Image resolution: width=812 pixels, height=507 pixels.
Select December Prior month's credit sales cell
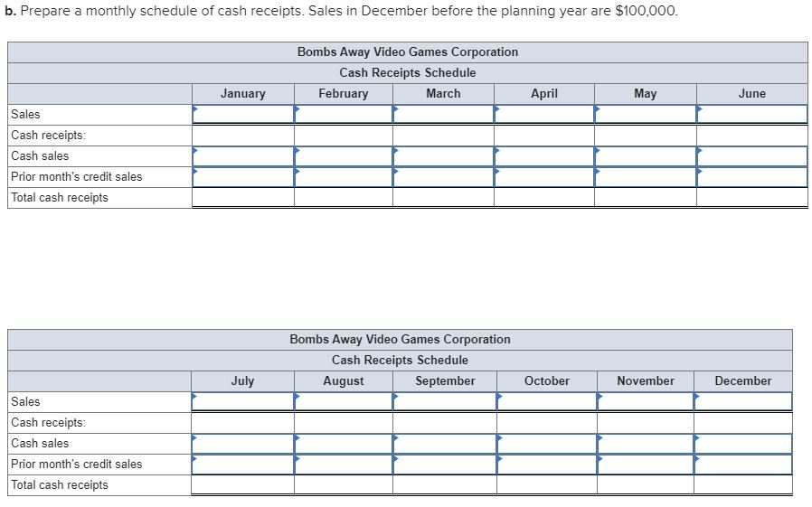(742, 464)
